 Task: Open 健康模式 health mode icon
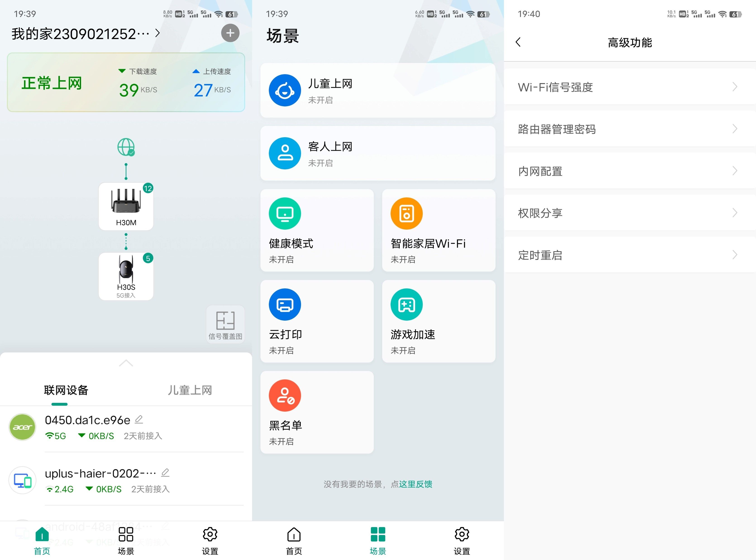click(285, 214)
